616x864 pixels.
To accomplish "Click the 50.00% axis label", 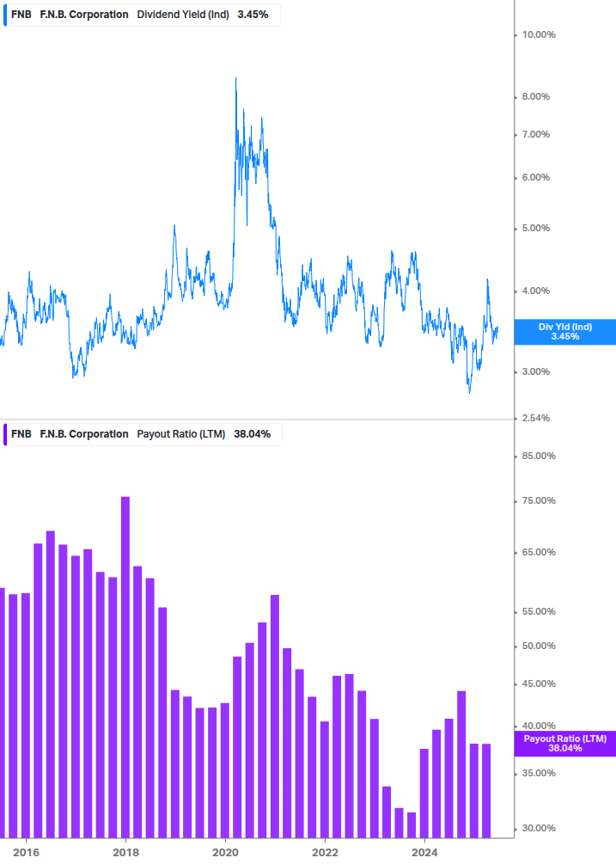I will 539,646.
